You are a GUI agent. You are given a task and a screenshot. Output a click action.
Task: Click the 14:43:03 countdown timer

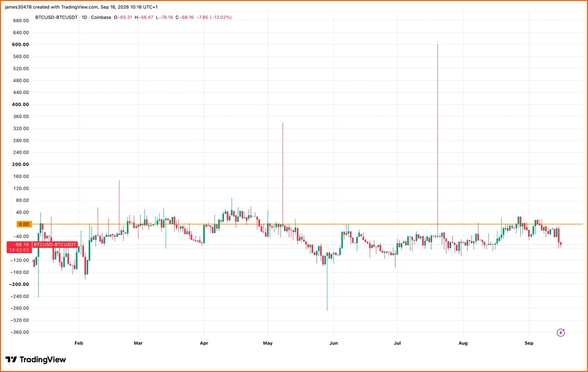point(19,250)
